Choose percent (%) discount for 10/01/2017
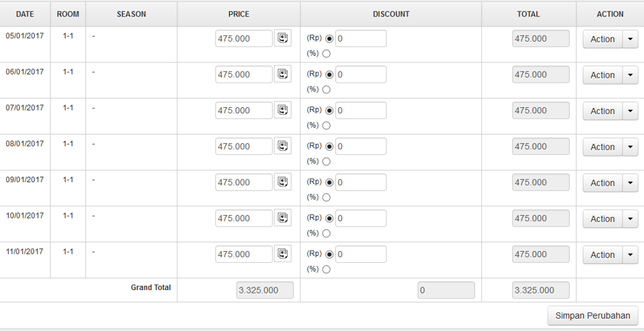The height and width of the screenshot is (331, 644). 326,233
